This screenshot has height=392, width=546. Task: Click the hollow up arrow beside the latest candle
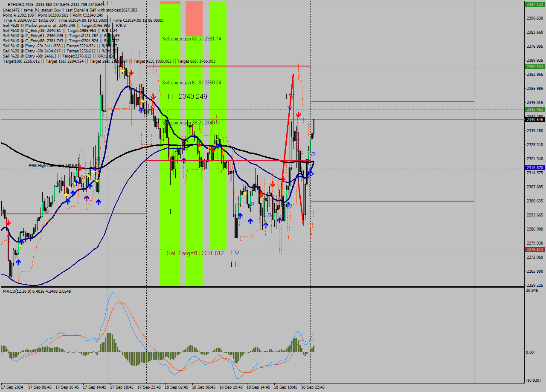313,154
